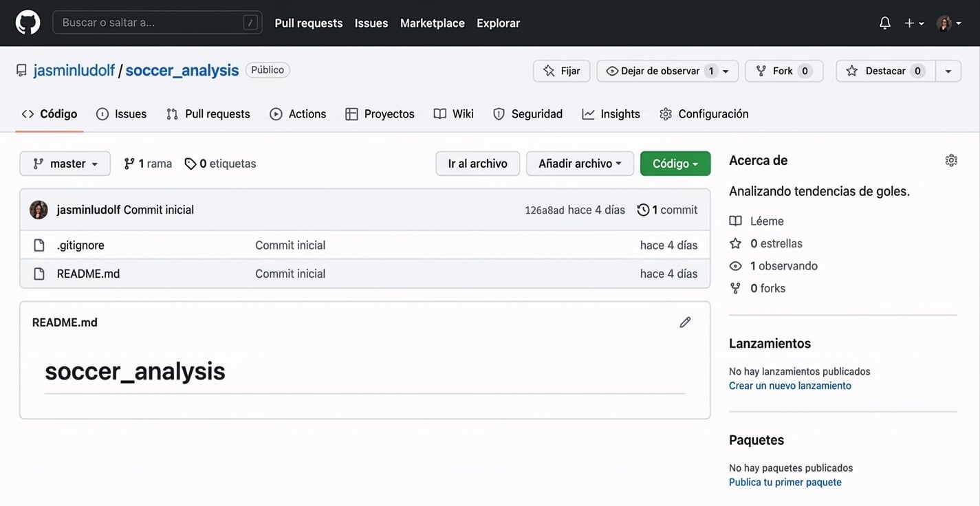
Task: View the 1 commit history link
Action: click(668, 210)
